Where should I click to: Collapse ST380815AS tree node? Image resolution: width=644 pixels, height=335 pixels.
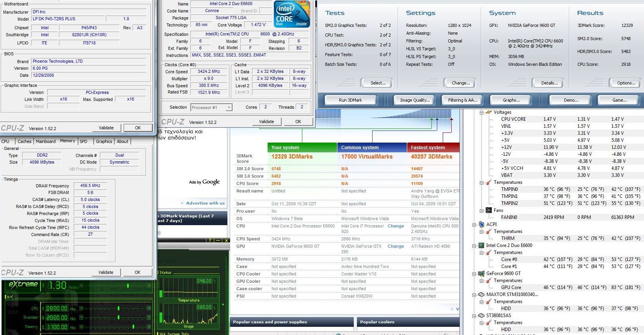[x=474, y=316]
